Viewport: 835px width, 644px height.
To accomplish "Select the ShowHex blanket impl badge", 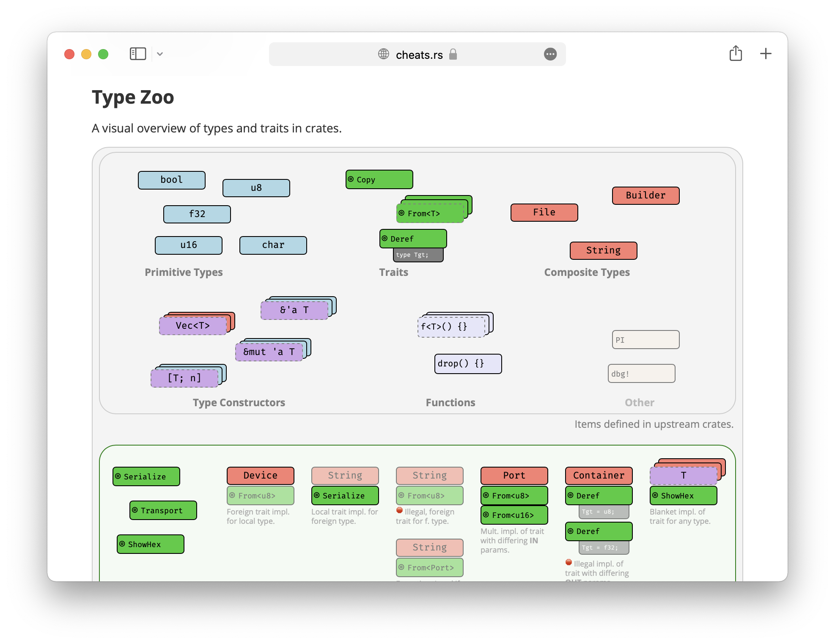I will pyautogui.click(x=683, y=495).
